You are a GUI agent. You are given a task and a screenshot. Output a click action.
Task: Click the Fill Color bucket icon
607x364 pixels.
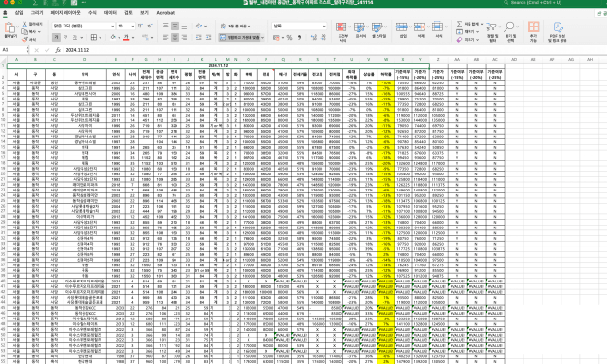(113, 38)
